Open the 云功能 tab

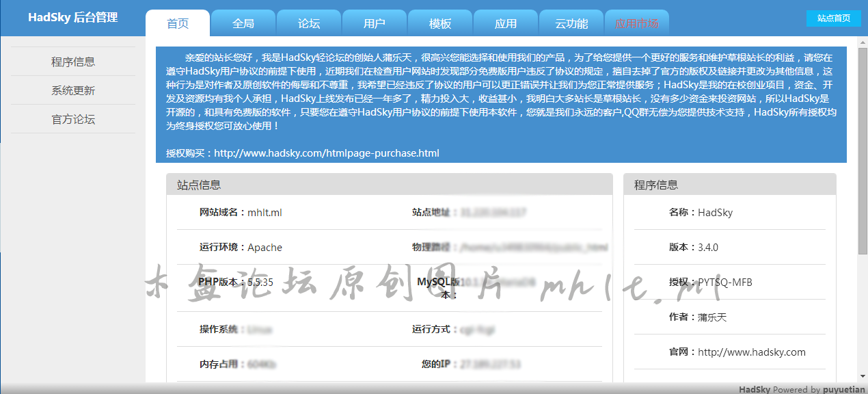571,23
